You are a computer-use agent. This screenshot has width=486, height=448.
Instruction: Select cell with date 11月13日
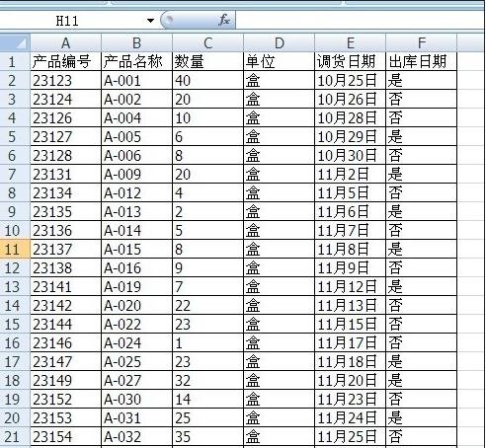(351, 305)
